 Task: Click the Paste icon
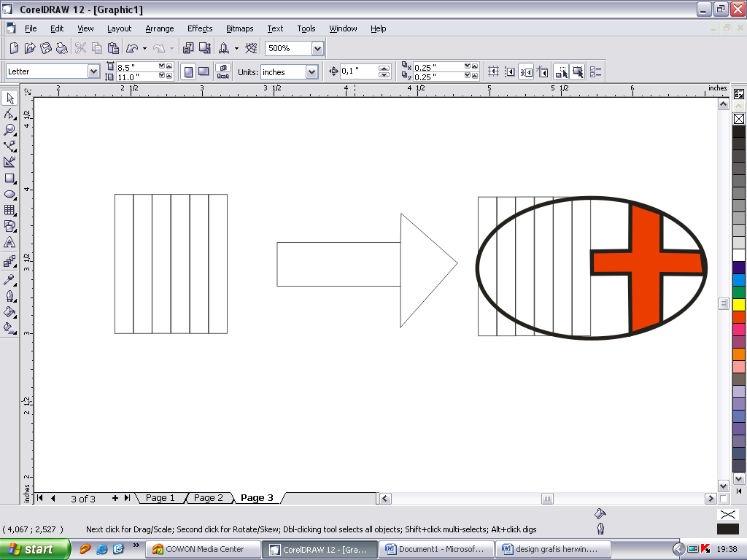pos(113,48)
